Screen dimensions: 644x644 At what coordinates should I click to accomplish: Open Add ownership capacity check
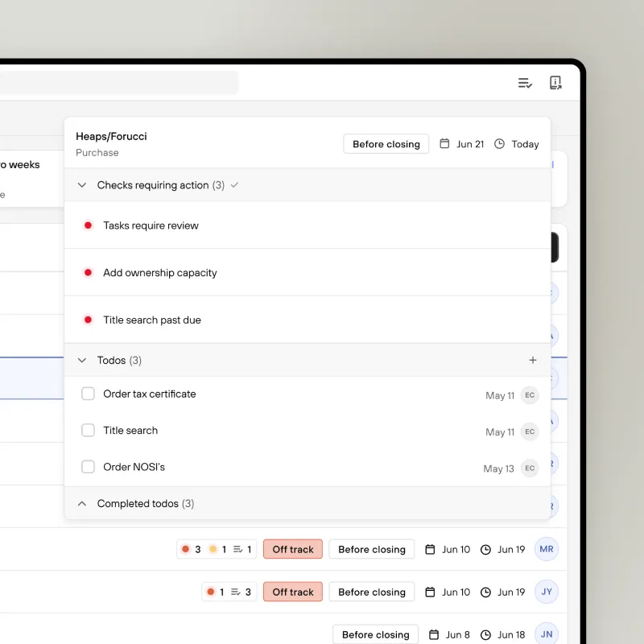click(x=308, y=273)
